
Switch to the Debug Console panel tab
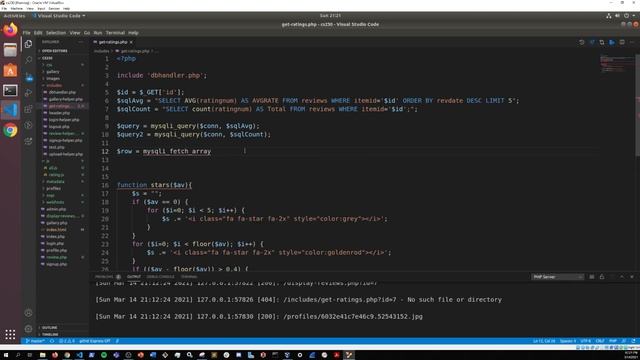160,277
